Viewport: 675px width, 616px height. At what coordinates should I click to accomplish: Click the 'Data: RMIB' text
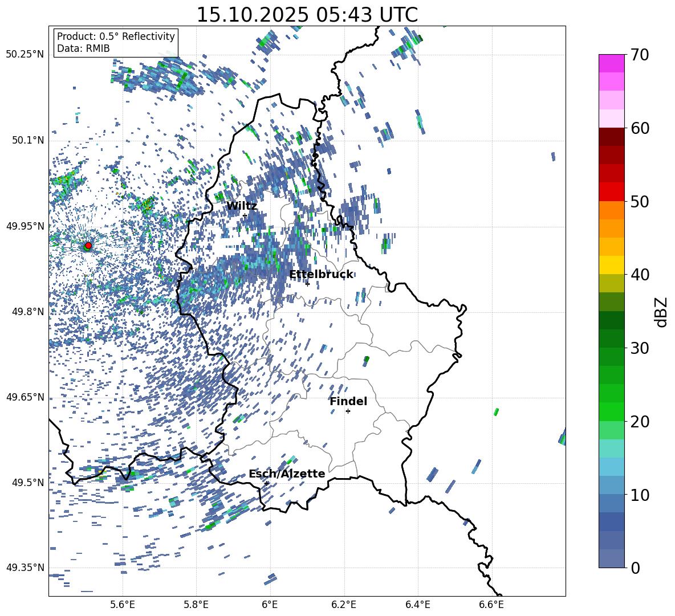tap(83, 48)
